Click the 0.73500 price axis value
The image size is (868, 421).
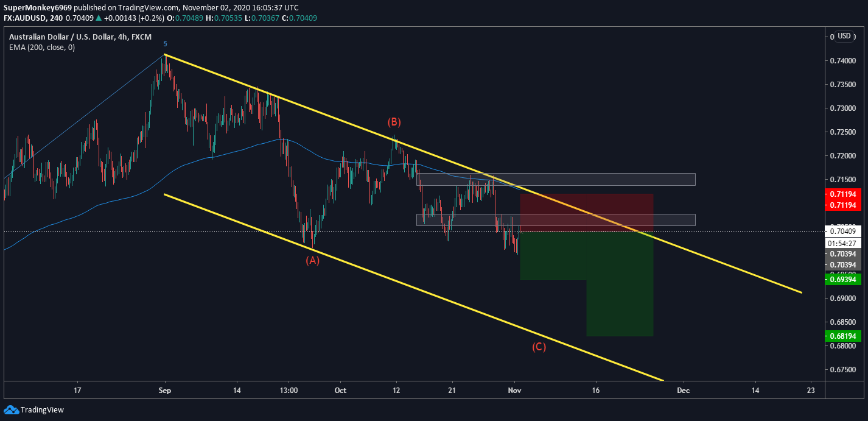(x=844, y=85)
